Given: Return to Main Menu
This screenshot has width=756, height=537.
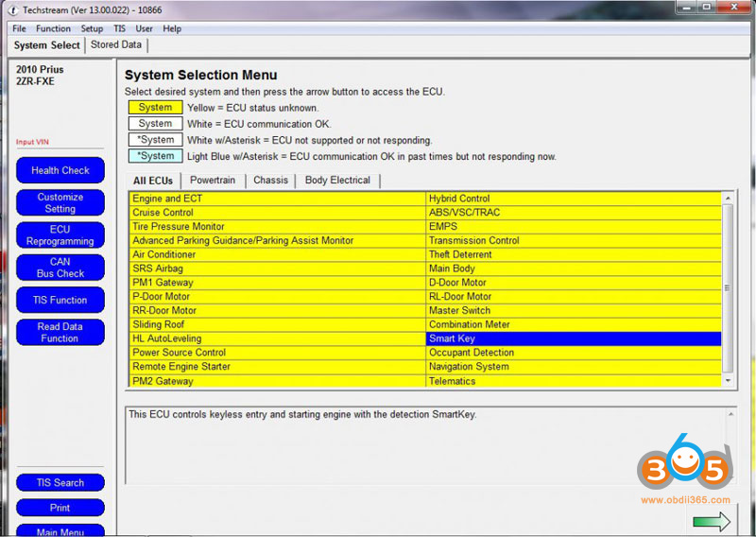Looking at the screenshot, I should pos(60,530).
